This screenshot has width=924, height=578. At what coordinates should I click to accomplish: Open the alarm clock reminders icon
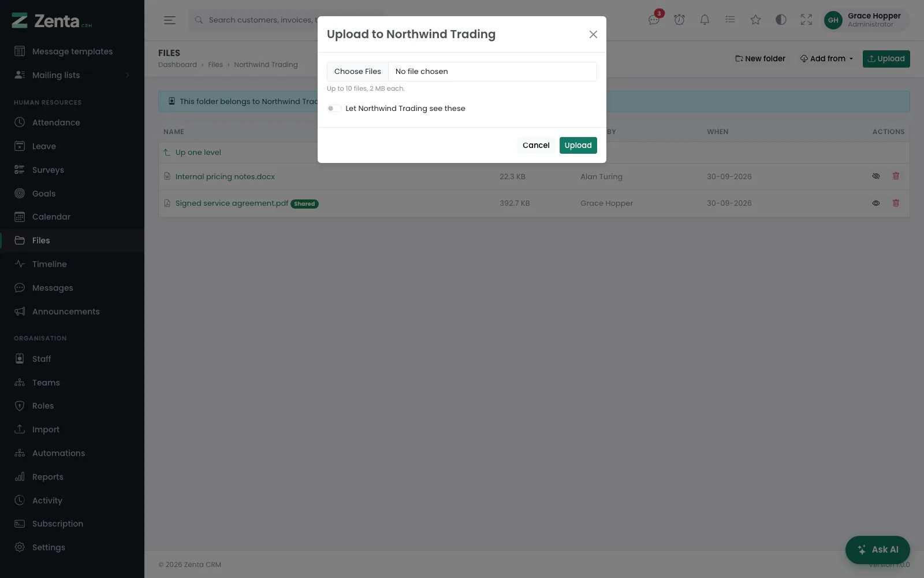click(680, 20)
